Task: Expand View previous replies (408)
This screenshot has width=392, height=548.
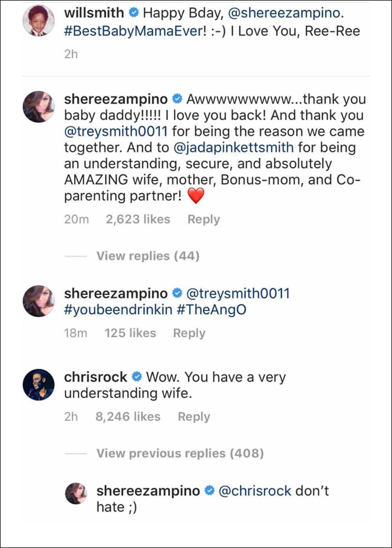Action: pyautogui.click(x=180, y=453)
